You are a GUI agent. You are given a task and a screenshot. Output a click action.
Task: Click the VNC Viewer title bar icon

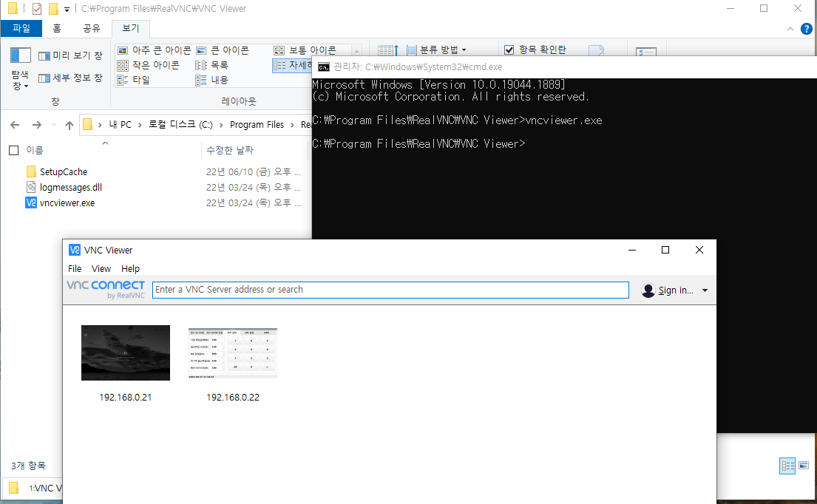(75, 251)
